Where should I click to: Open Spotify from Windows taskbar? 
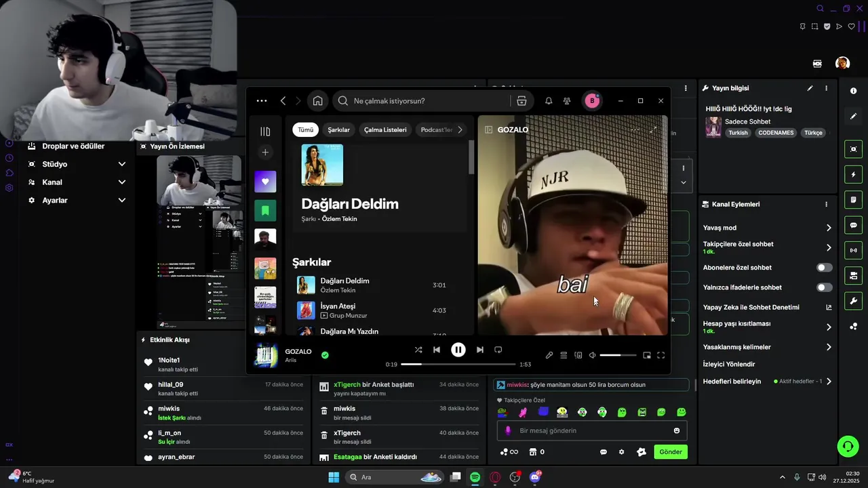click(x=475, y=477)
